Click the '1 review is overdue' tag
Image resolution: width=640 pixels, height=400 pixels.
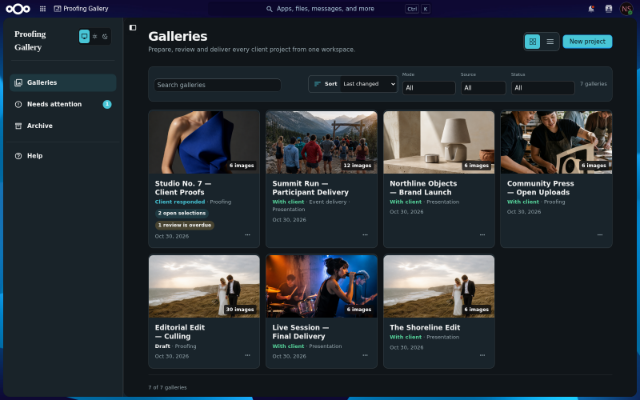pyautogui.click(x=184, y=225)
